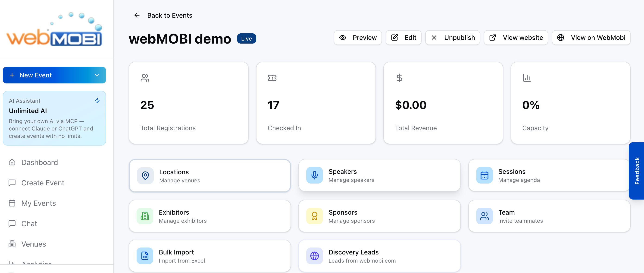Open View website link
644x273 pixels.
(x=516, y=38)
